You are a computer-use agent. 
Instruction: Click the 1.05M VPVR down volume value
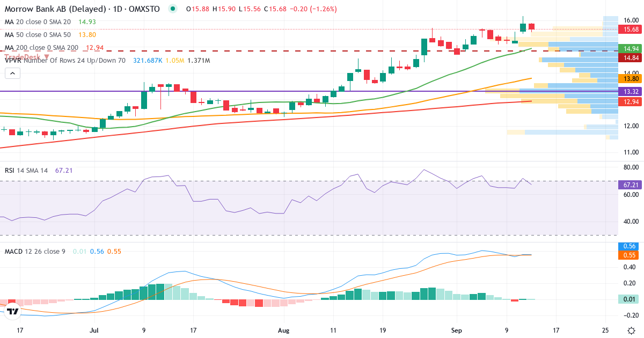[x=175, y=60]
